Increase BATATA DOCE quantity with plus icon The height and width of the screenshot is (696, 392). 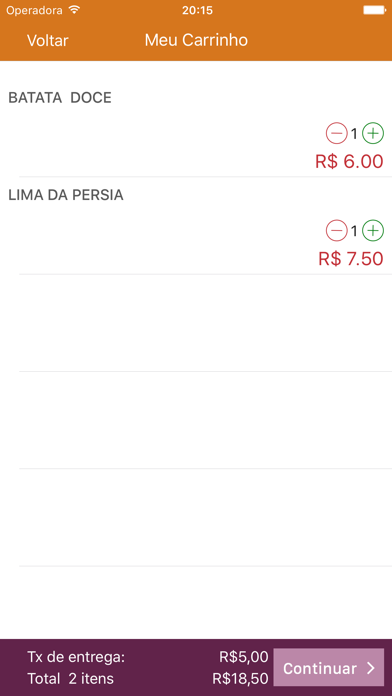coord(373,134)
